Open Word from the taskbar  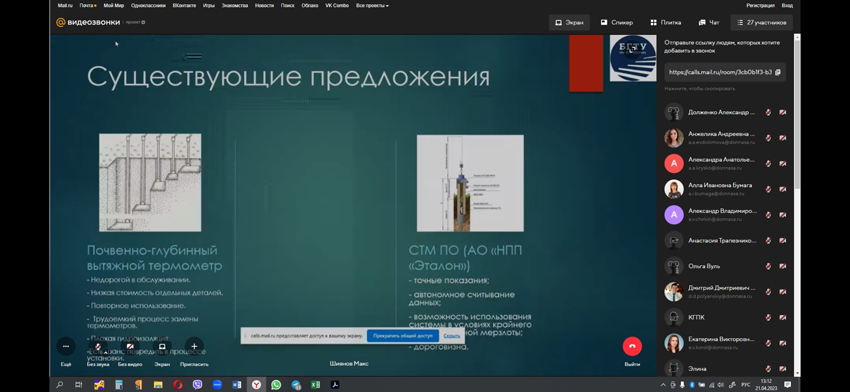(x=236, y=385)
